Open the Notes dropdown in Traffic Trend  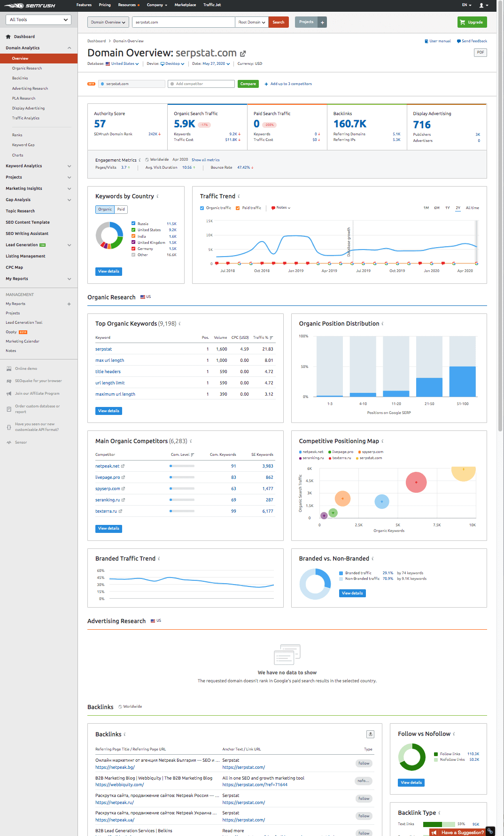(281, 208)
